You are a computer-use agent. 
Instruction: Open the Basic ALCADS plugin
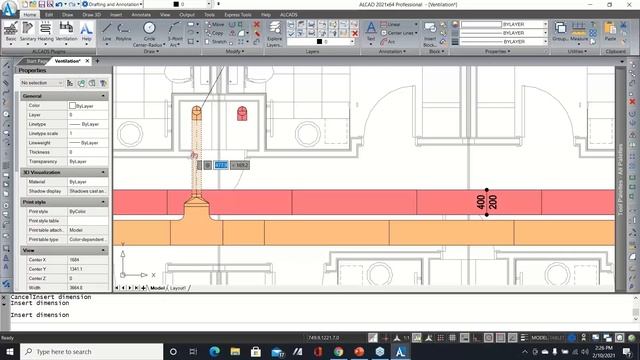pos(11,31)
